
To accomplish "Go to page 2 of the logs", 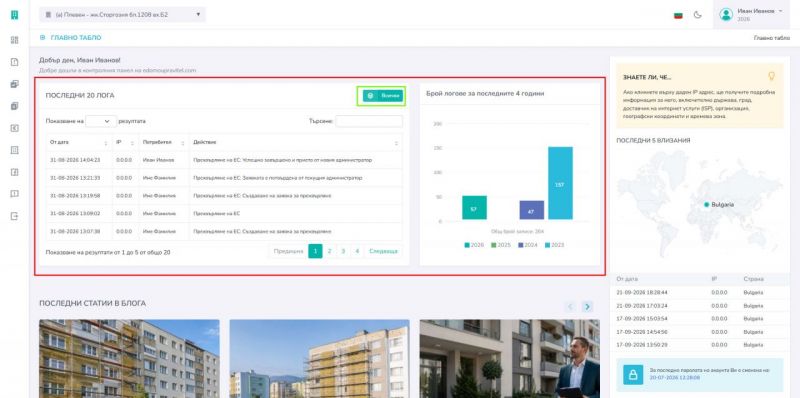I will pyautogui.click(x=330, y=251).
